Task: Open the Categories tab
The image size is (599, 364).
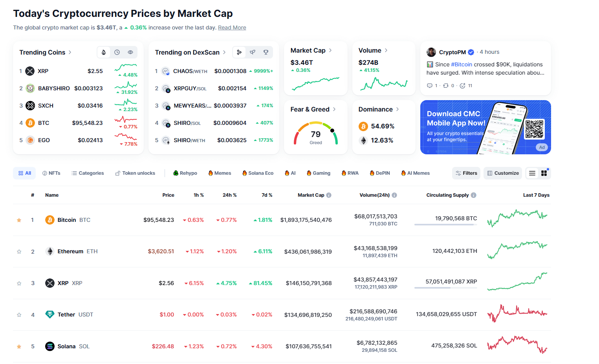Action: (x=88, y=173)
